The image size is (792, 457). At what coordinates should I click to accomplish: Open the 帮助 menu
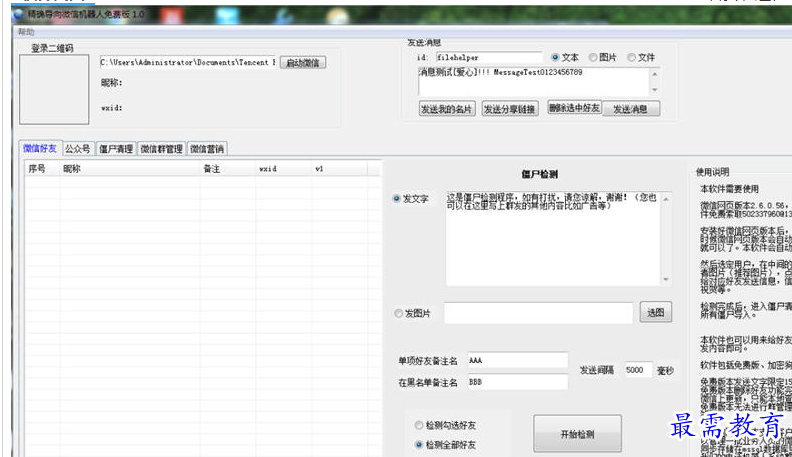[x=26, y=32]
